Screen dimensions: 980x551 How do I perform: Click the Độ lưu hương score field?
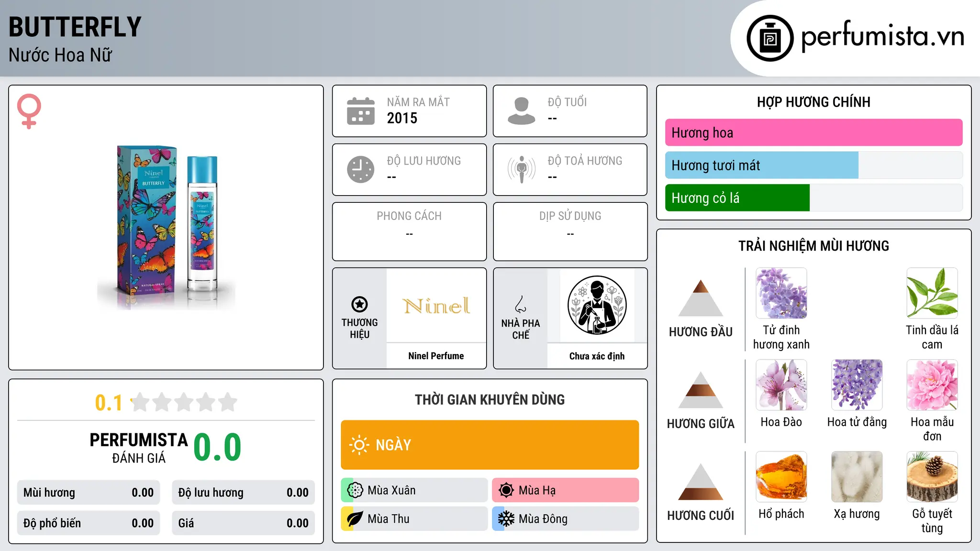point(243,493)
